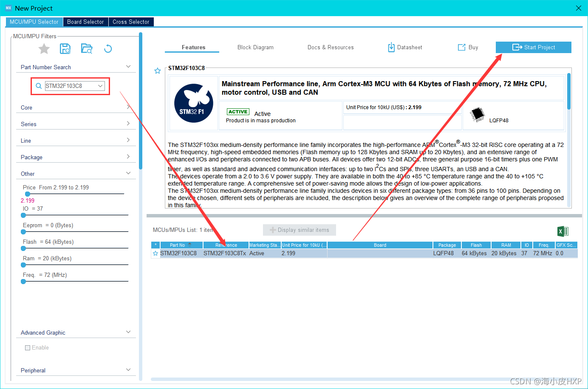
Task: Sort by Freq. column header
Action: coord(544,245)
